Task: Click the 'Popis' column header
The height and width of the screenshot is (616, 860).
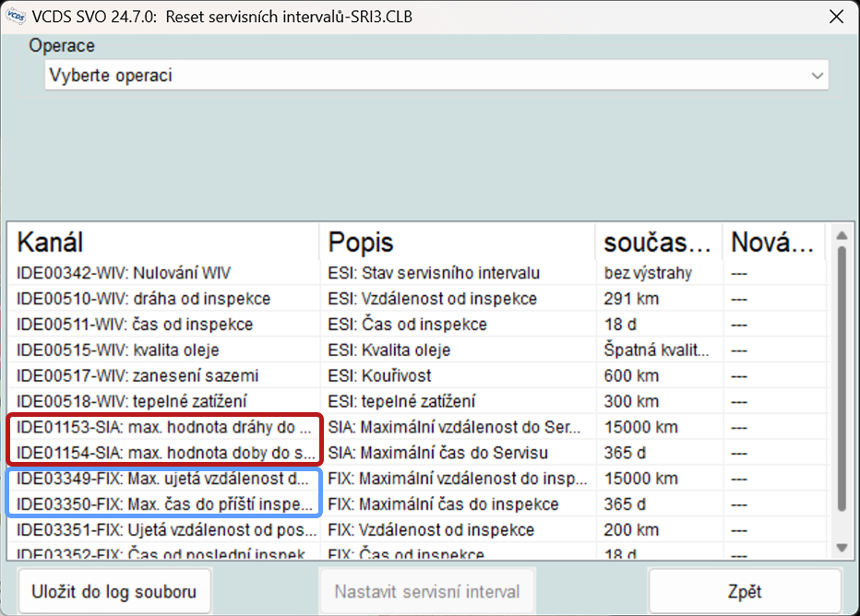Action: click(457, 242)
